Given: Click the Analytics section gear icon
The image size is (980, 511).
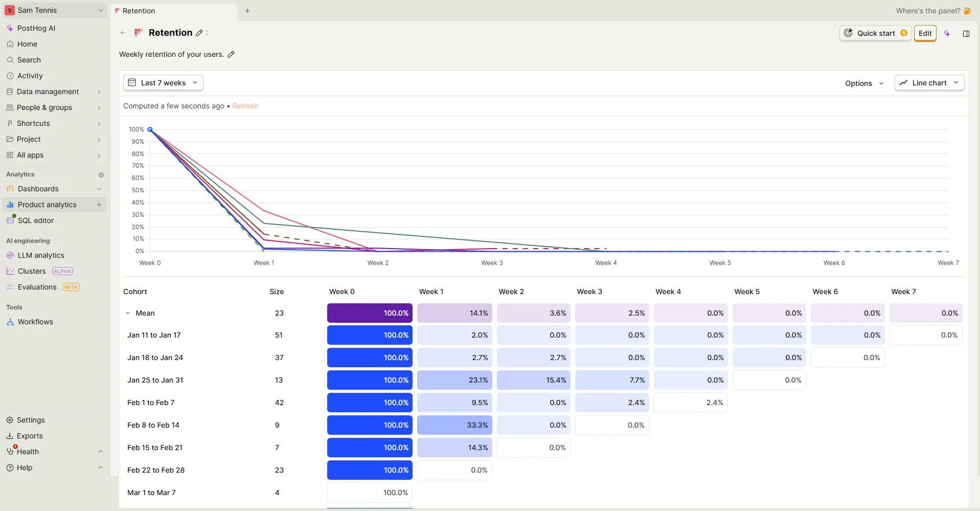Looking at the screenshot, I should tap(101, 175).
